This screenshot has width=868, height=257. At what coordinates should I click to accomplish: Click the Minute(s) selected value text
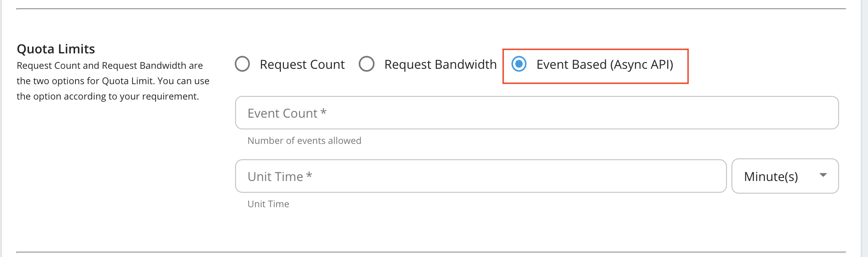pos(771,176)
